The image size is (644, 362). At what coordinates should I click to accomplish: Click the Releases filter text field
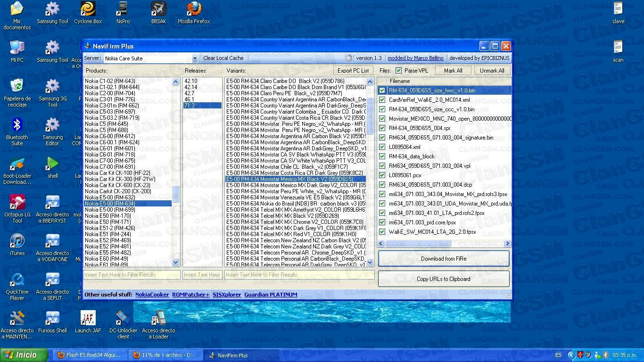pos(202,275)
